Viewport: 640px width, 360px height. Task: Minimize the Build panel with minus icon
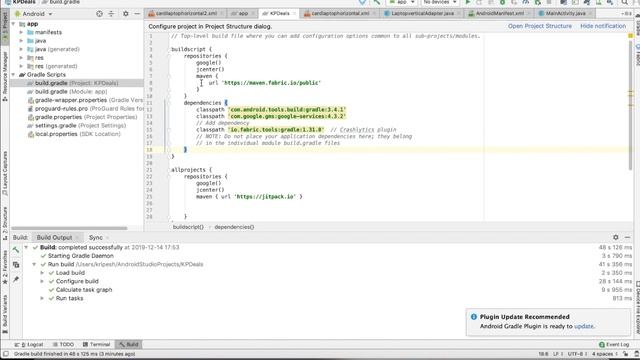[x=627, y=237]
